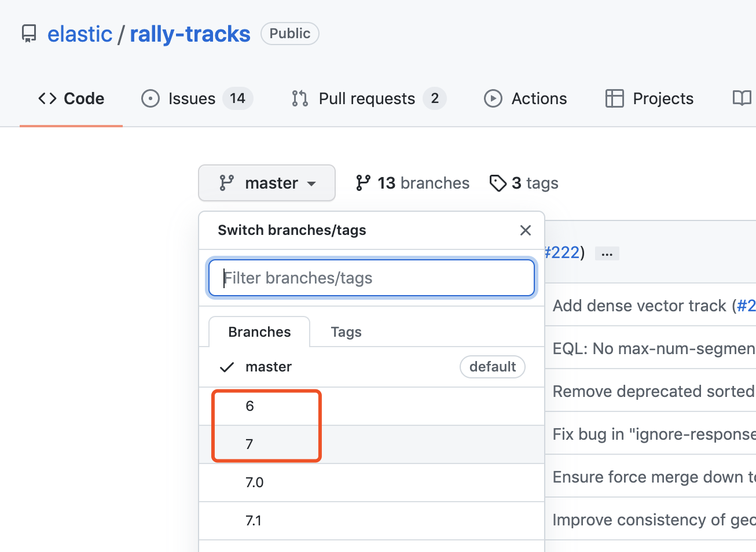Switch to the Tags tab
The width and height of the screenshot is (756, 552).
tap(346, 332)
